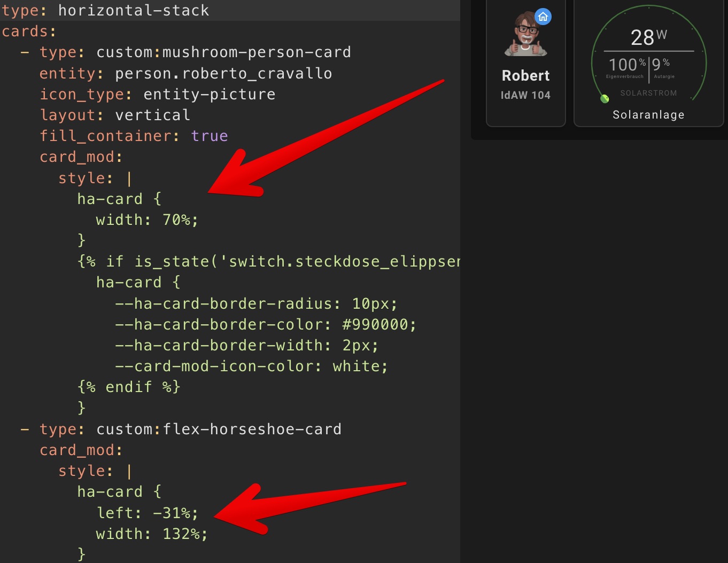Click the person.roberto_cravallo entity value
The height and width of the screenshot is (563, 728).
(223, 74)
